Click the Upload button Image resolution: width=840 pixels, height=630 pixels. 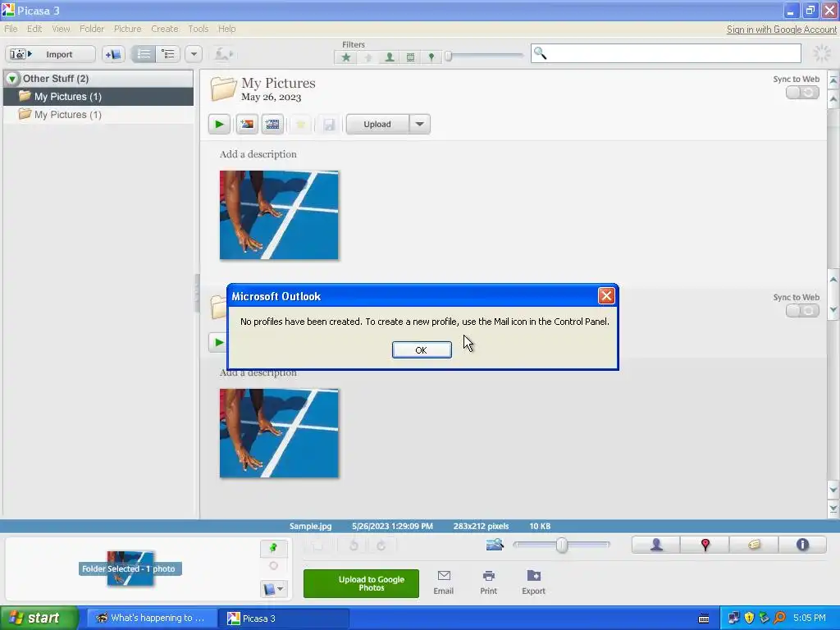(377, 125)
